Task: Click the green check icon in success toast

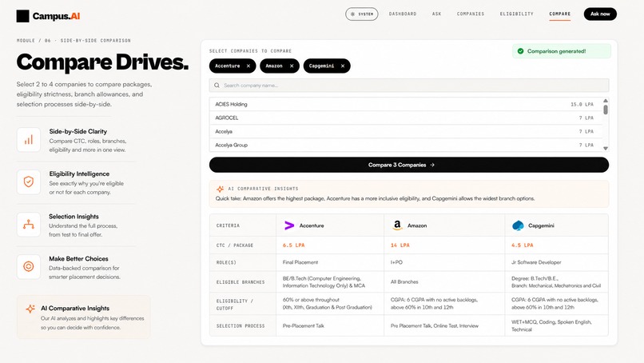Action: pos(520,51)
